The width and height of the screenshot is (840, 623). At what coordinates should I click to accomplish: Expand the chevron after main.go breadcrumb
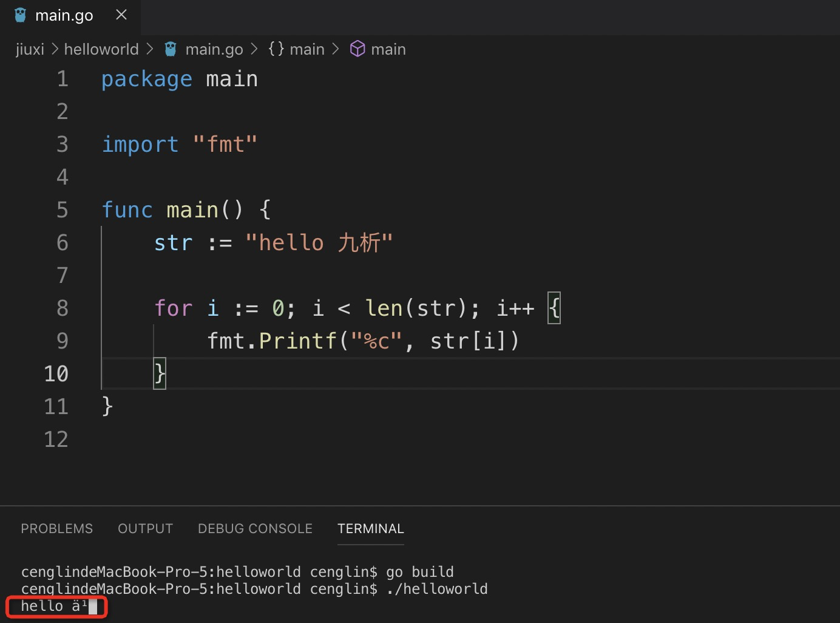pyautogui.click(x=254, y=49)
